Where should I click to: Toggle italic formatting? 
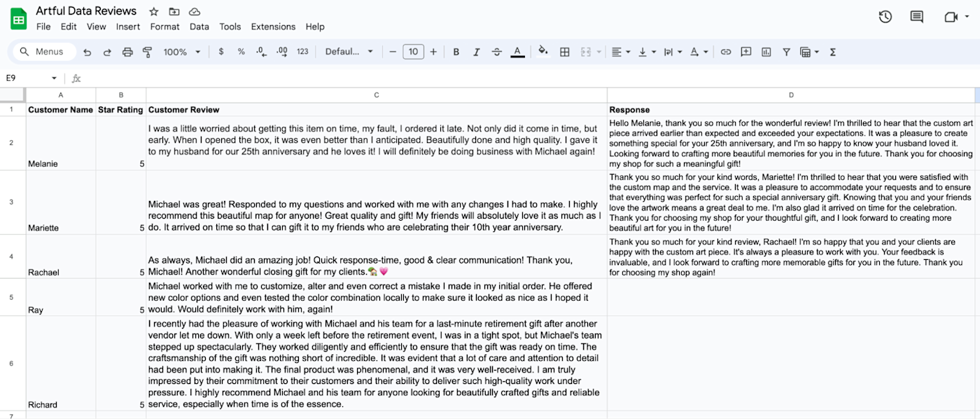tap(477, 52)
